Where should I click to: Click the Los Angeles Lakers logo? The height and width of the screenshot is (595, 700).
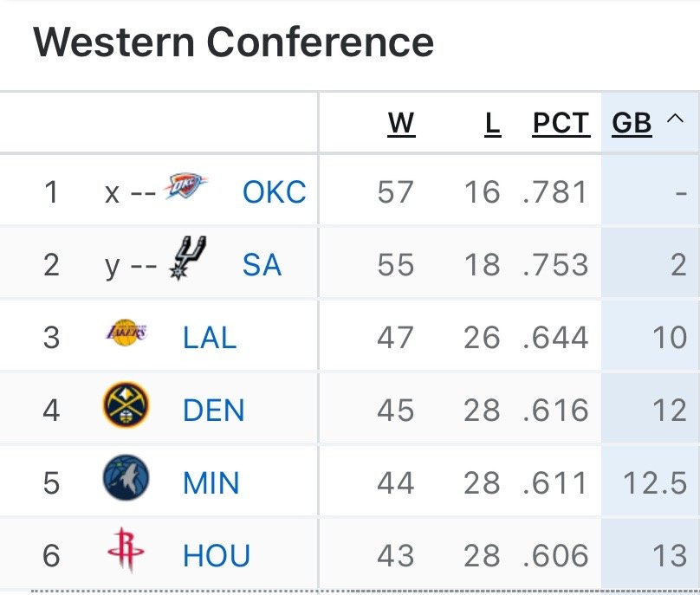click(x=126, y=333)
